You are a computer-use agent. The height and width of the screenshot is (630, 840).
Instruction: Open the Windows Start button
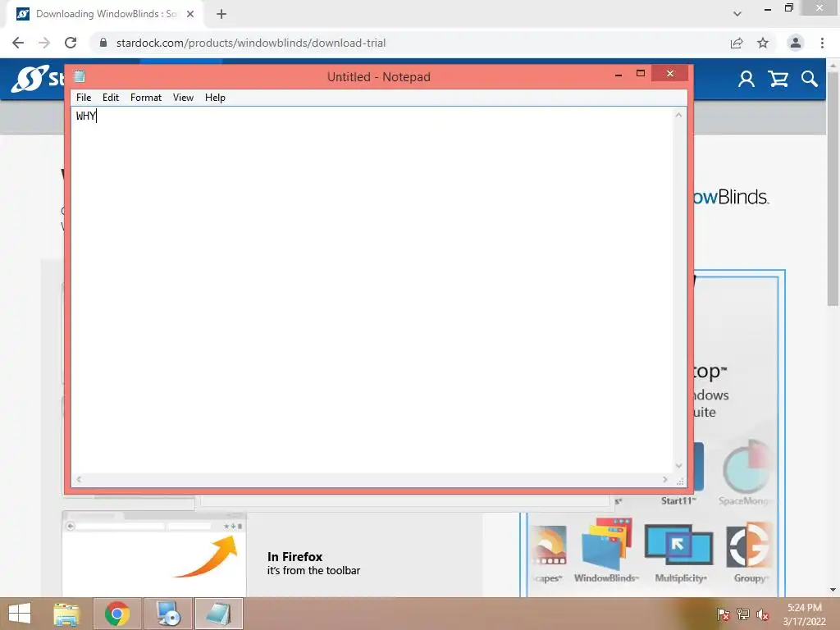pyautogui.click(x=20, y=614)
